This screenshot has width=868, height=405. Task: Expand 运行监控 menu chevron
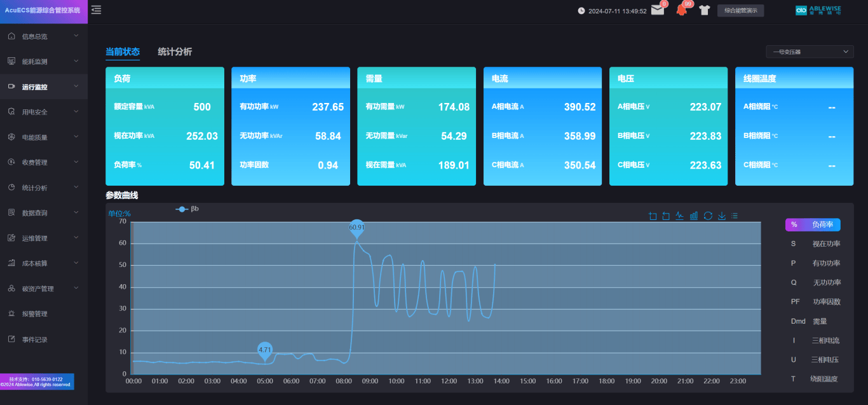click(76, 86)
